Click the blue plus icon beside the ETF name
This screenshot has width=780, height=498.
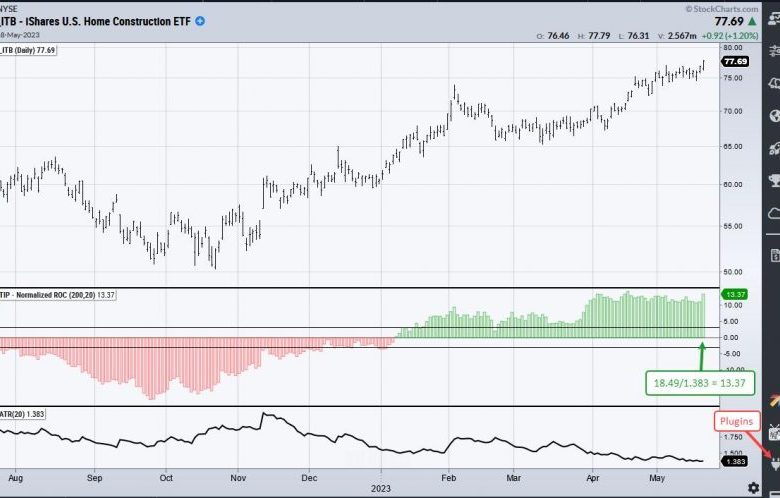coord(200,21)
